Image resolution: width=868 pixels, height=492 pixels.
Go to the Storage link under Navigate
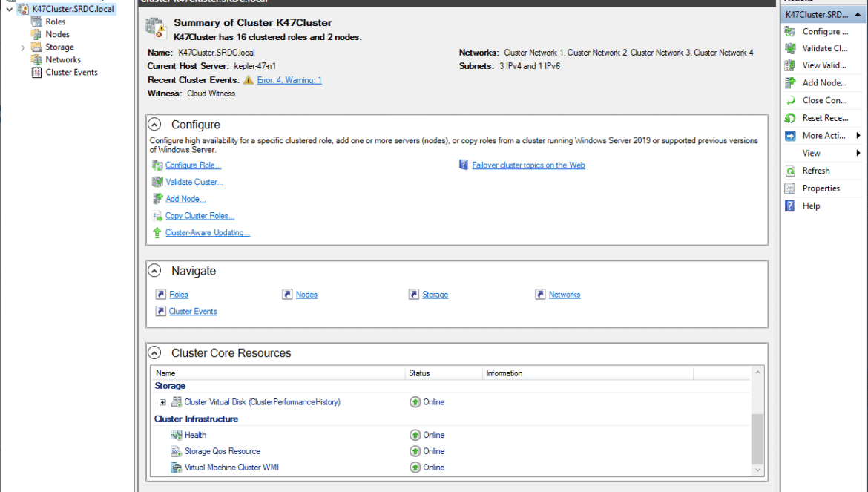click(x=435, y=295)
